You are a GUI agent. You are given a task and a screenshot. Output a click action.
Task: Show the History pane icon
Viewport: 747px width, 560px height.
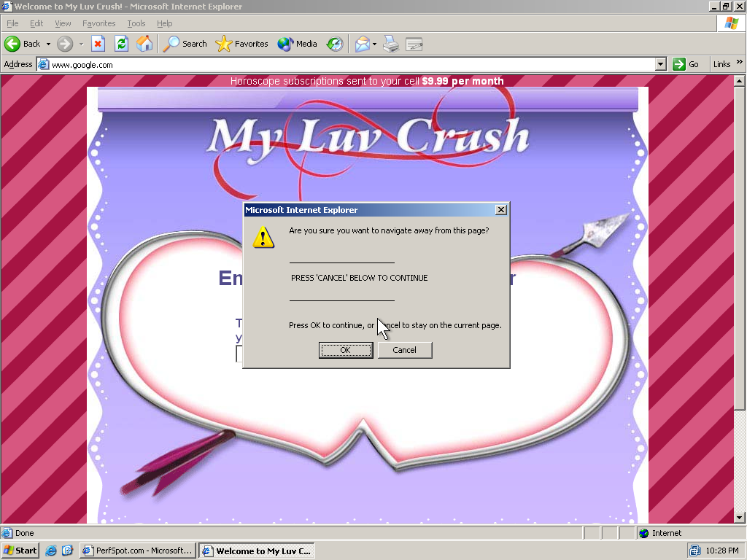[335, 44]
